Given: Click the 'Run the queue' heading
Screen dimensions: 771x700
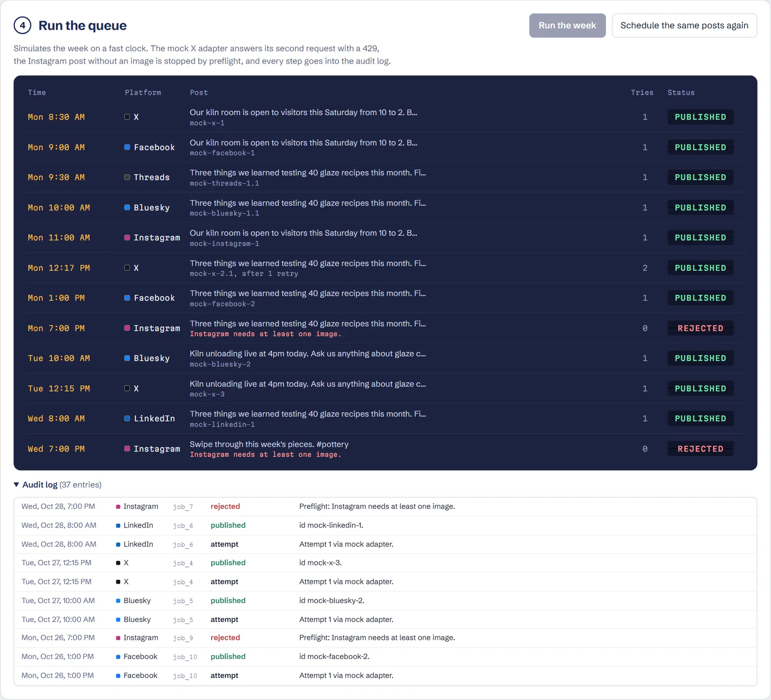Looking at the screenshot, I should [82, 26].
